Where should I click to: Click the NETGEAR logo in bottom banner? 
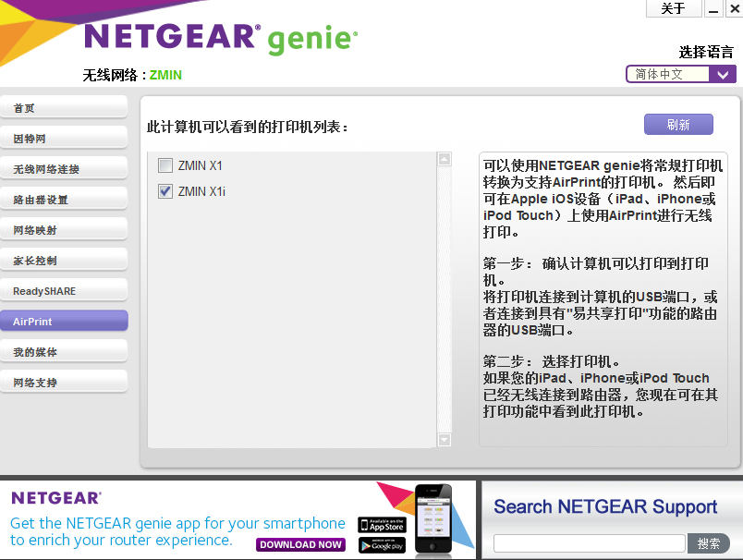tap(56, 498)
